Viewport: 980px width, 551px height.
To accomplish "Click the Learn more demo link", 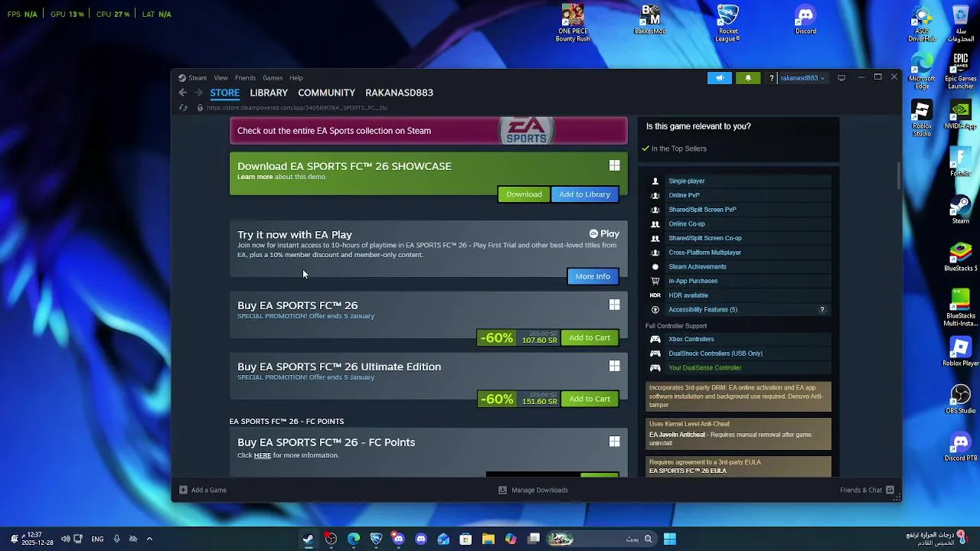I will [255, 177].
